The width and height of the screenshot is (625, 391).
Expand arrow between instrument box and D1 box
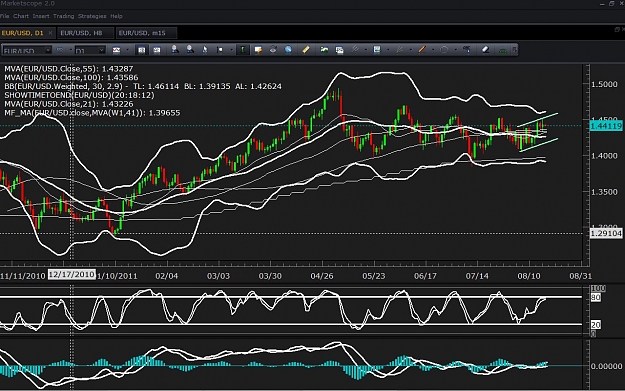pyautogui.click(x=70, y=50)
